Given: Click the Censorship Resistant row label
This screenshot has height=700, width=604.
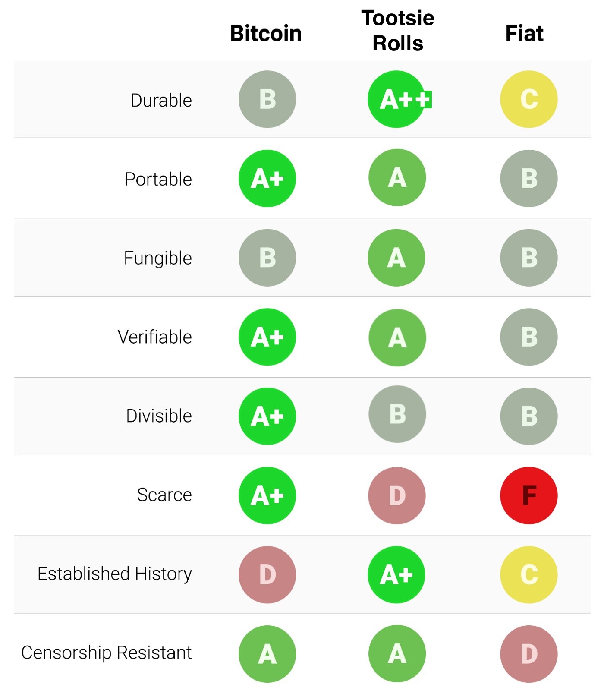Looking at the screenshot, I should click(107, 653).
